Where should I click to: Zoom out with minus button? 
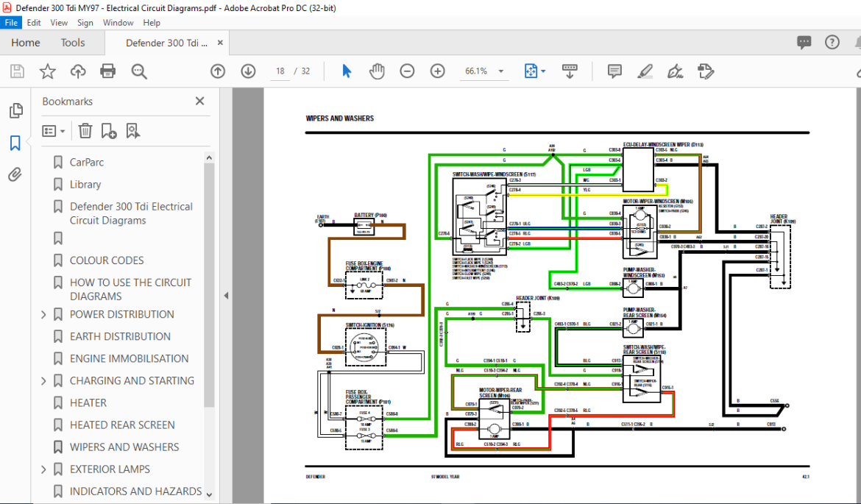(407, 71)
